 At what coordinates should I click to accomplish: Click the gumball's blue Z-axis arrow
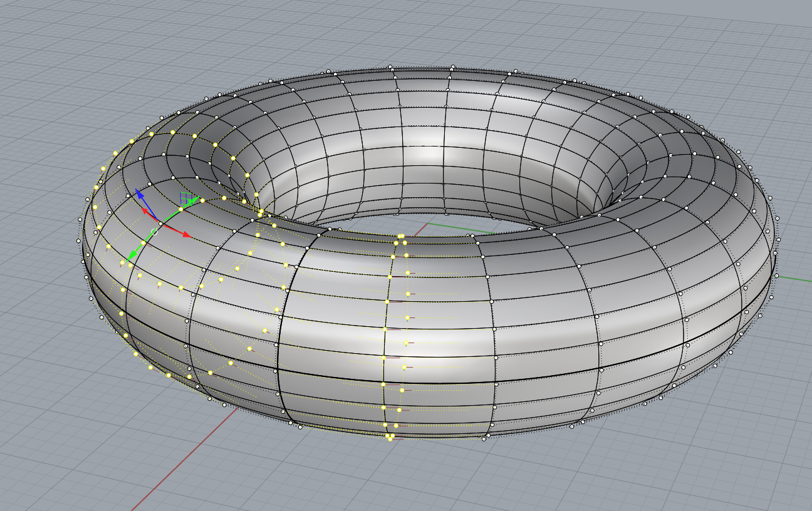[x=140, y=194]
